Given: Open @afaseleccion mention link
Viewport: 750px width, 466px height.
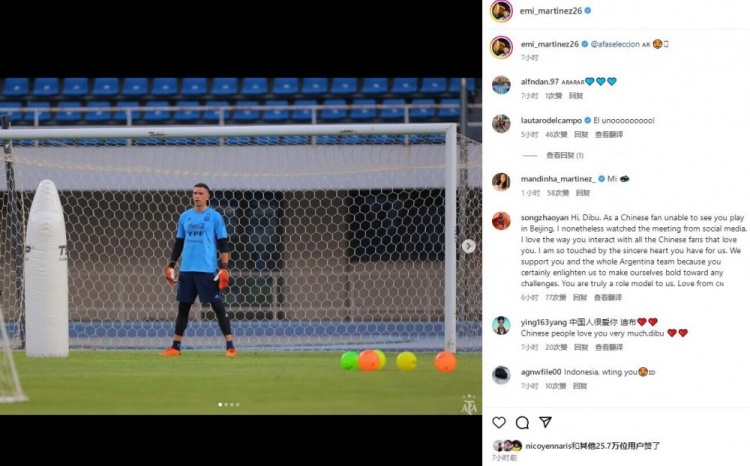Looking at the screenshot, I should click(x=615, y=44).
